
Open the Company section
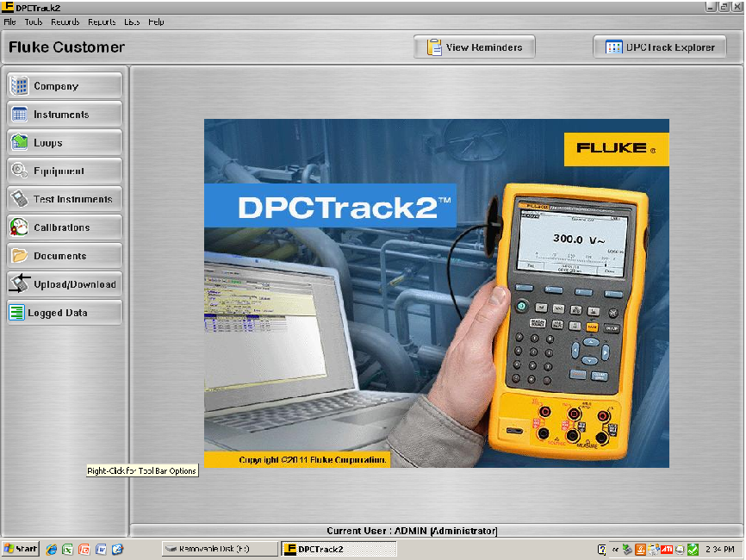coord(65,86)
